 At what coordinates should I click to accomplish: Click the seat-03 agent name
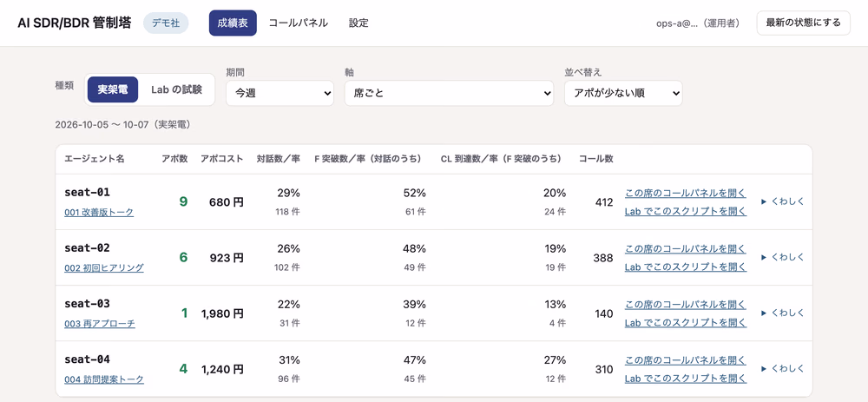(88, 303)
